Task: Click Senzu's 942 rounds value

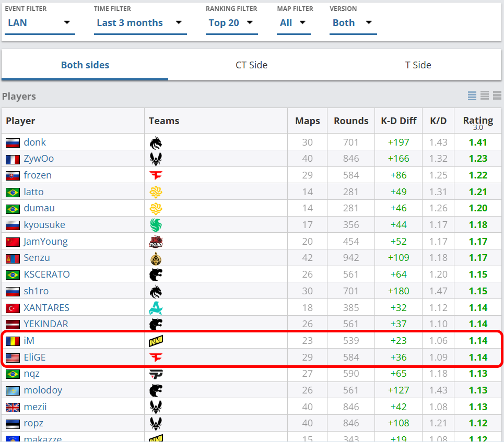Action: click(x=351, y=258)
